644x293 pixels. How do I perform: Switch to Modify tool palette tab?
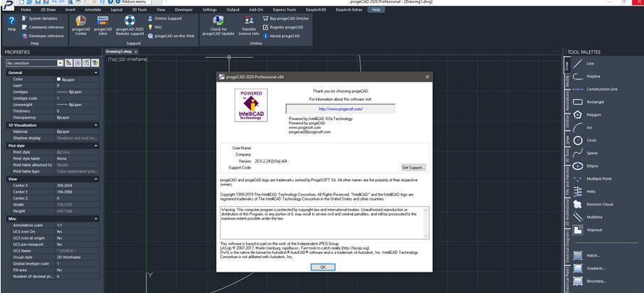click(x=567, y=81)
